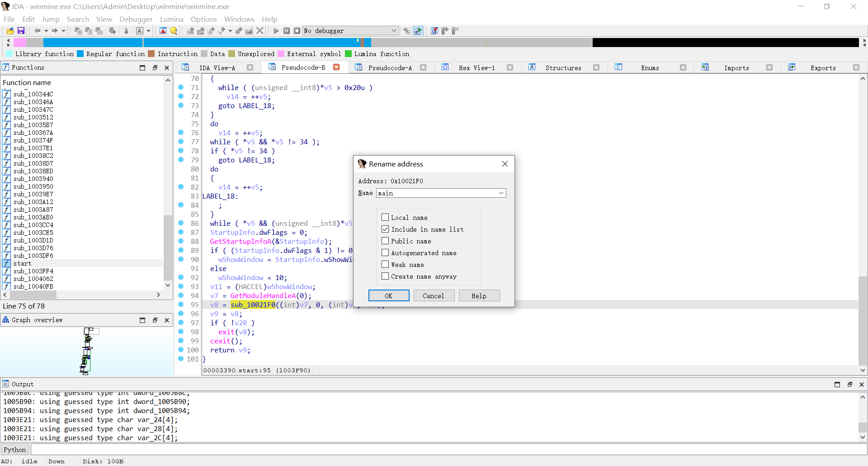This screenshot has height=466, width=868.
Task: Switch to the Structures tab
Action: 563,68
